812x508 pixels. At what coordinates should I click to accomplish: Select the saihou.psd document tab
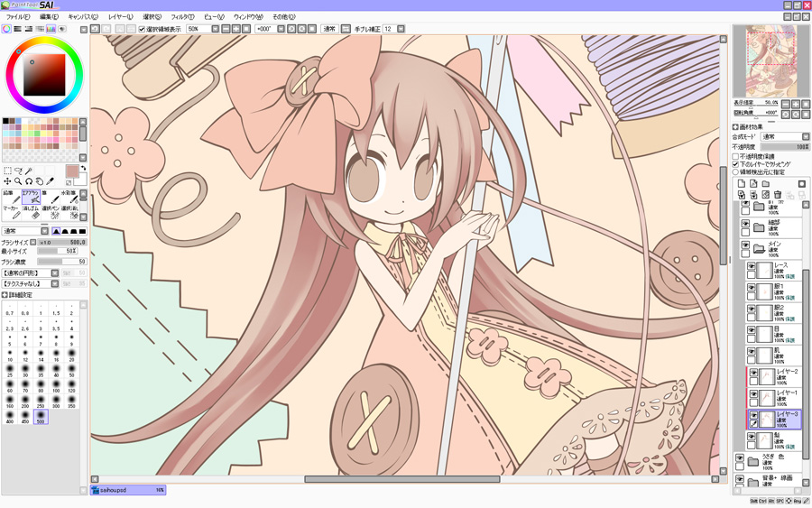[x=128, y=490]
